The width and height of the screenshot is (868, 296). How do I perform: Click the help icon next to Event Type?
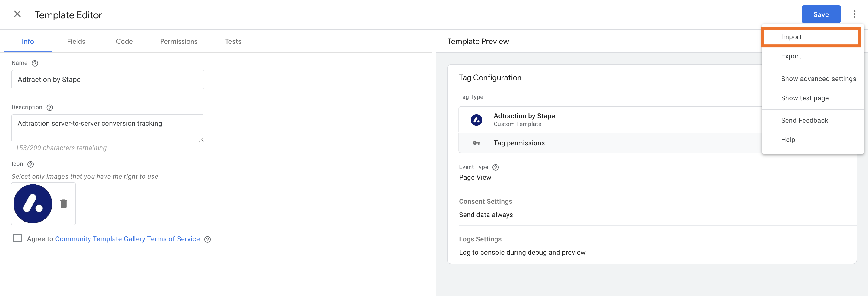[x=495, y=167]
